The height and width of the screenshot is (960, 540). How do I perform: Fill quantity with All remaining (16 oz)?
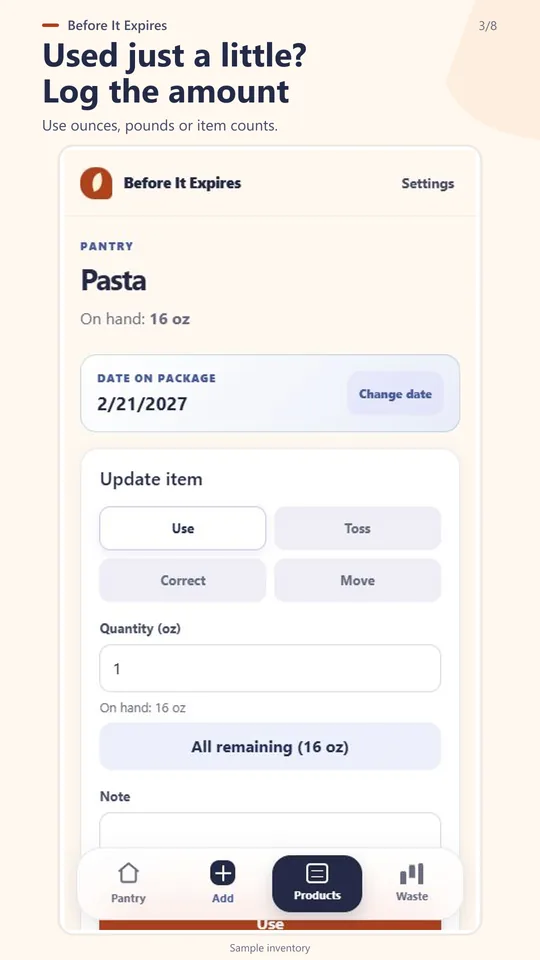point(270,747)
